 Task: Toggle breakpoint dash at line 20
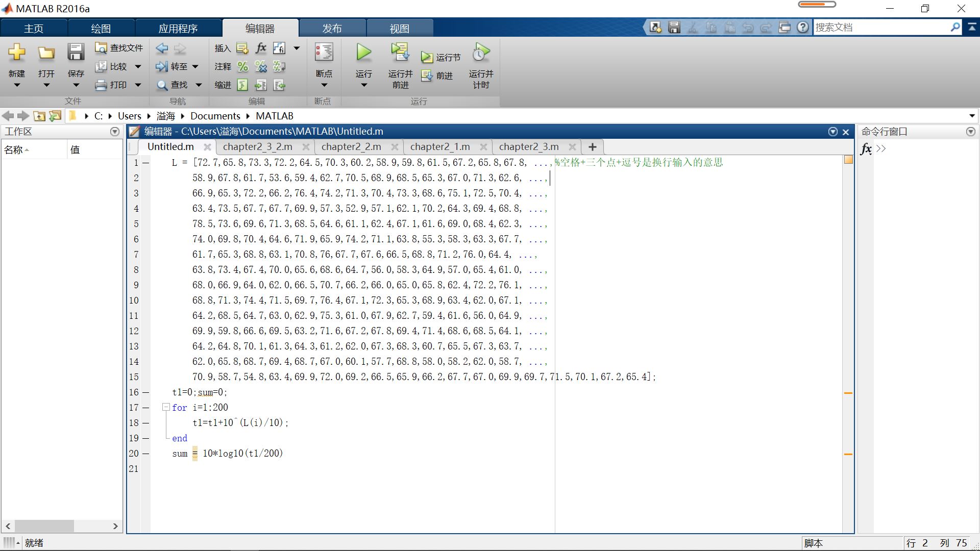pyautogui.click(x=146, y=454)
